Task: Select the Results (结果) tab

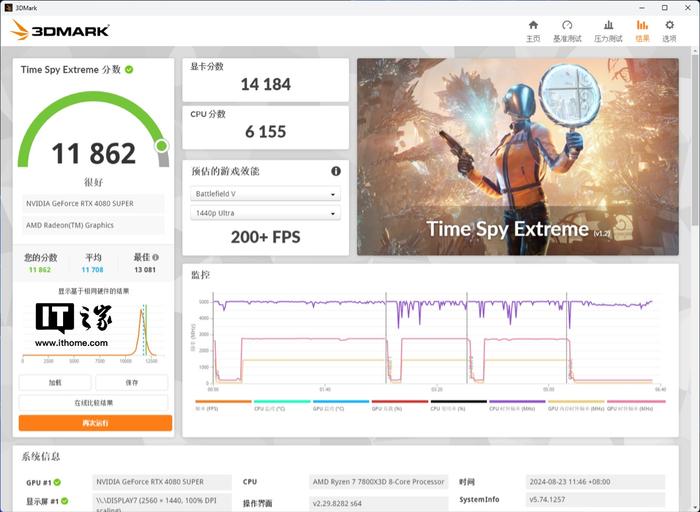Action: click(642, 31)
